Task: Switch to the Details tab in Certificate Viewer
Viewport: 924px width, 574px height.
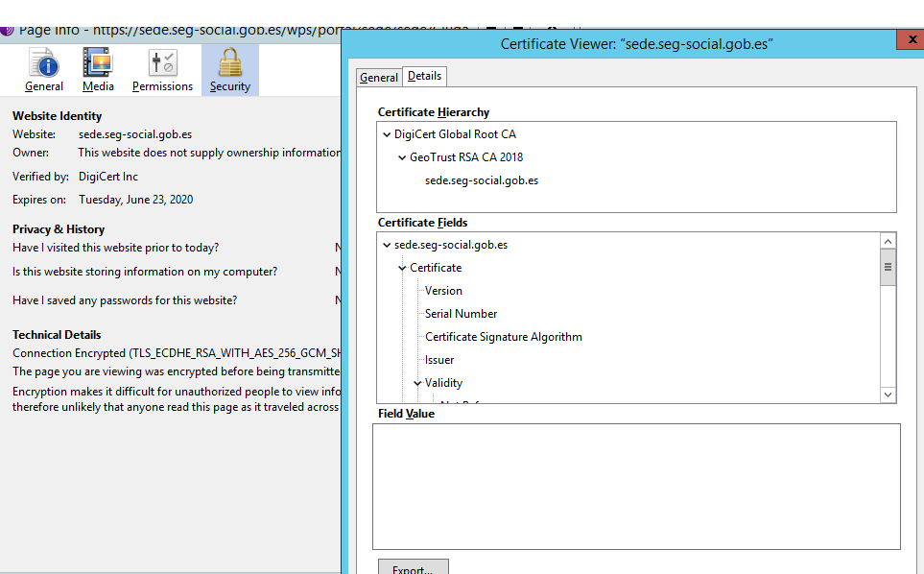Action: click(424, 76)
